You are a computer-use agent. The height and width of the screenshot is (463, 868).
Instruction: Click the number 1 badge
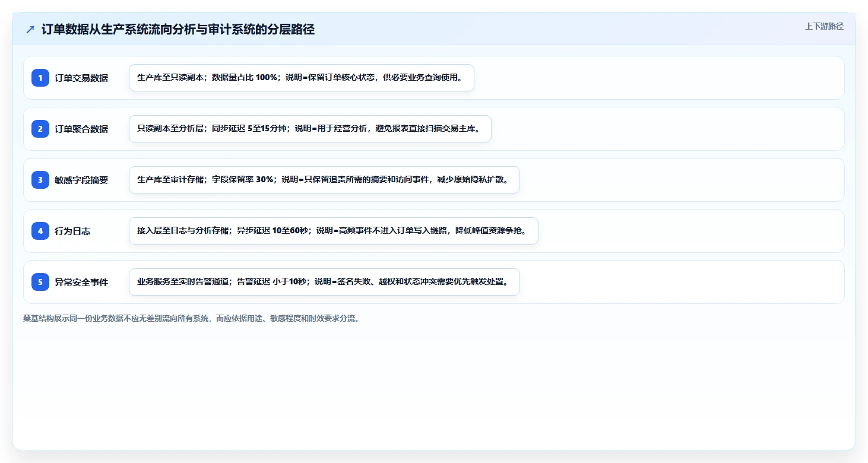40,78
